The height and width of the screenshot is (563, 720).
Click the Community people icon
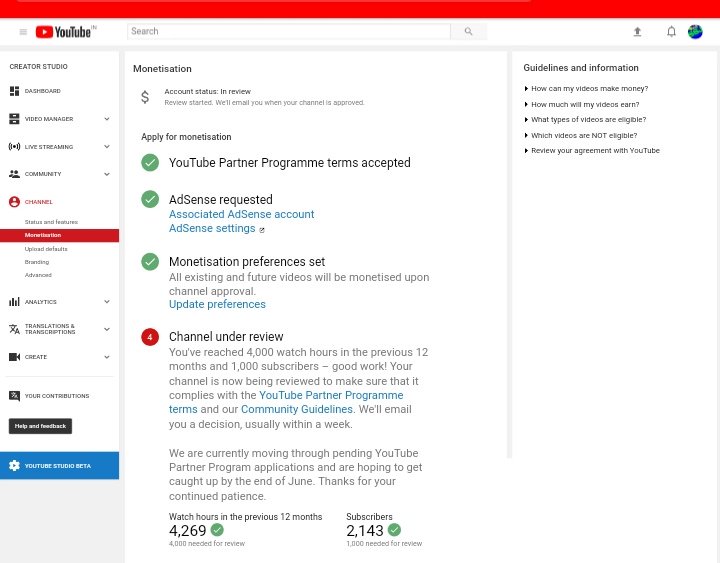14,174
